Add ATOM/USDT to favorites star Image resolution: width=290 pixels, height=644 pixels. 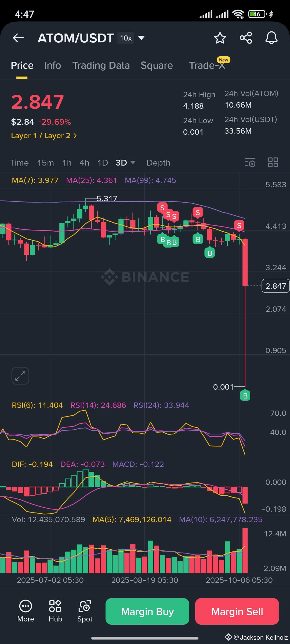(x=220, y=38)
